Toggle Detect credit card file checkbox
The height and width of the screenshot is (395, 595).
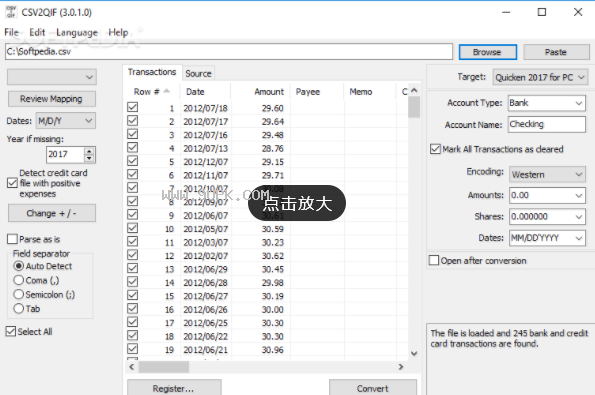point(12,183)
